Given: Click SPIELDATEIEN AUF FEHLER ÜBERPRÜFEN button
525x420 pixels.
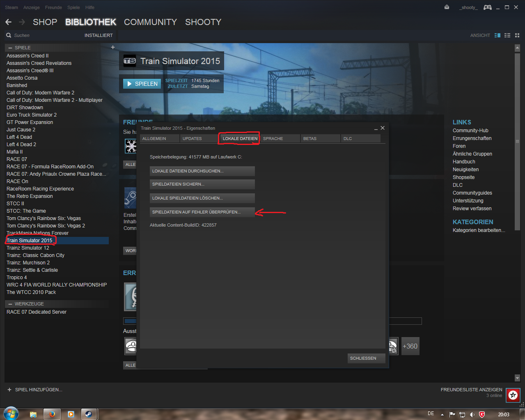Looking at the screenshot, I should coord(202,212).
